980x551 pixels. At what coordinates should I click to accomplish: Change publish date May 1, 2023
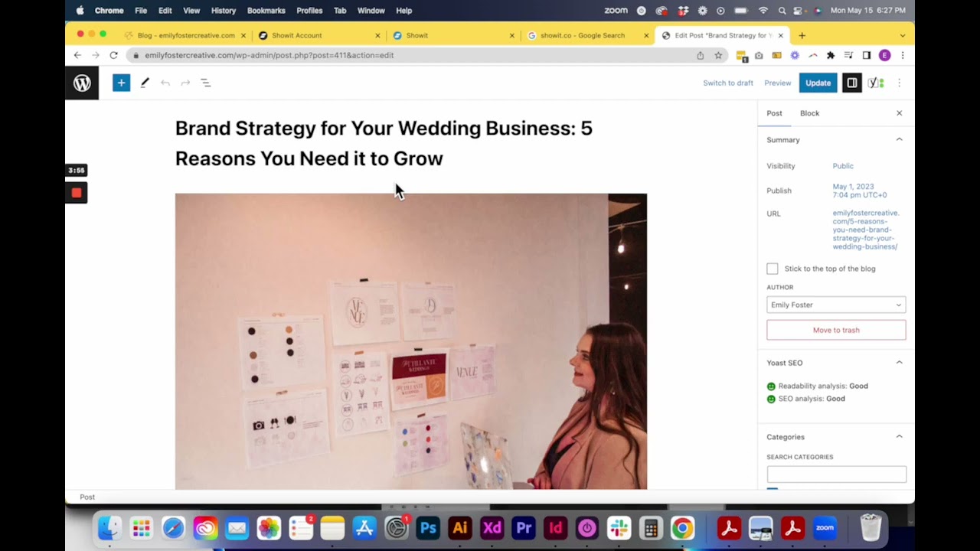859,191
